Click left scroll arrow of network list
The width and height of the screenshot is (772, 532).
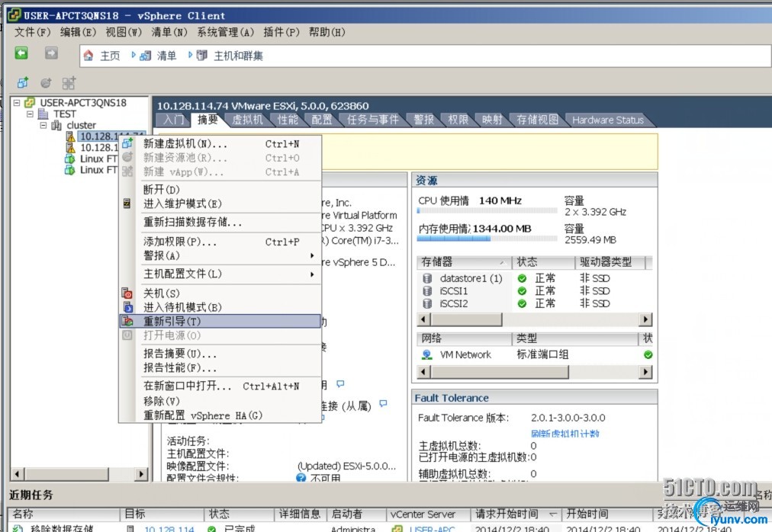tap(423, 372)
